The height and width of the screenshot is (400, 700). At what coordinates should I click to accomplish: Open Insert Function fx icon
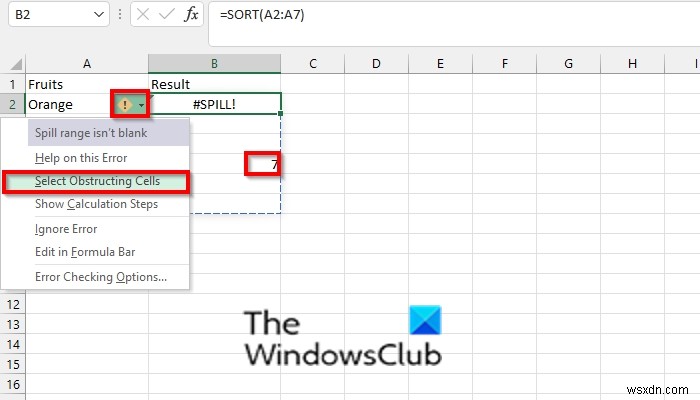191,15
